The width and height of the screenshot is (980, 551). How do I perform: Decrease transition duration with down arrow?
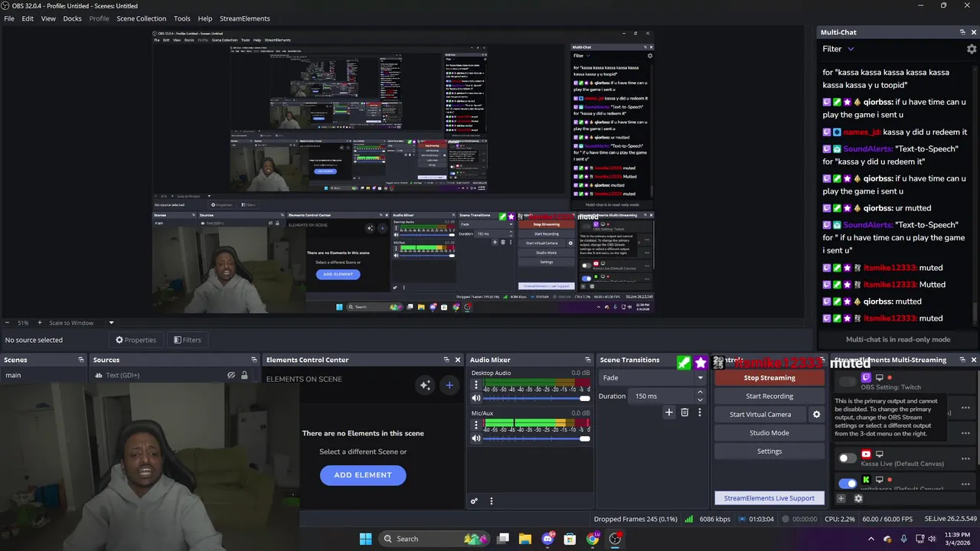700,399
